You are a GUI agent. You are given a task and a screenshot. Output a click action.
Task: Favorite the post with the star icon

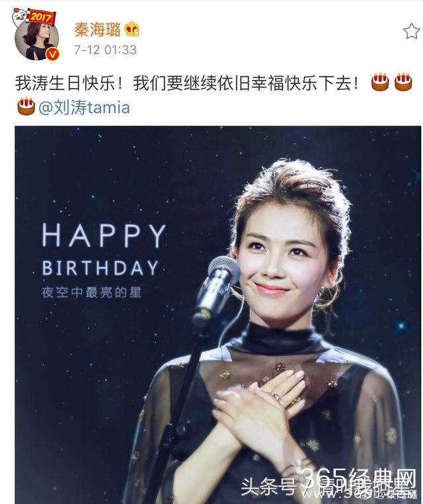pos(412,31)
